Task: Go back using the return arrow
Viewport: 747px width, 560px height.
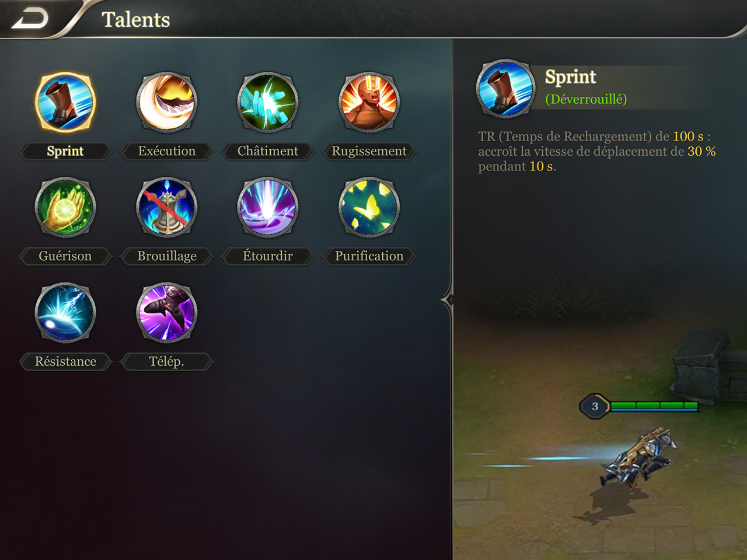Action: 30,19
